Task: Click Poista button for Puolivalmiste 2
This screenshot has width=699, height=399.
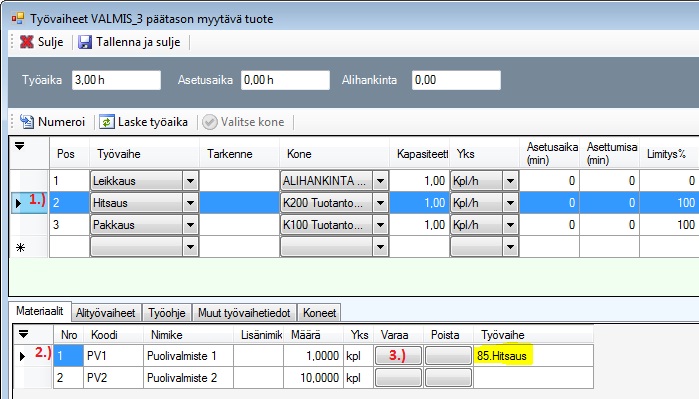Action: pos(448,378)
